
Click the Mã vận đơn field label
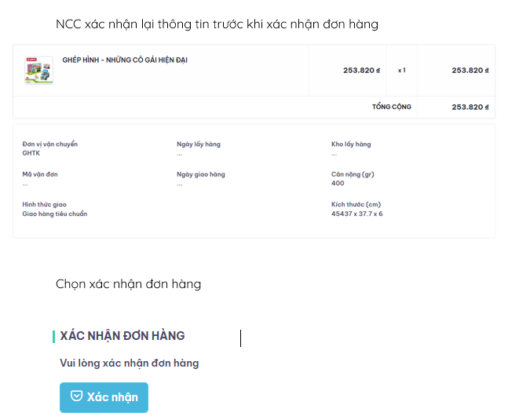pyautogui.click(x=40, y=174)
